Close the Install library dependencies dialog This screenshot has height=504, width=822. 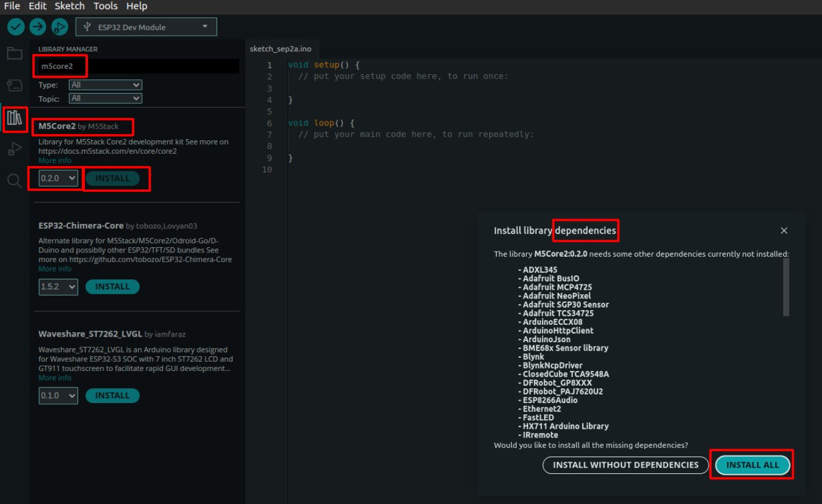(x=784, y=231)
